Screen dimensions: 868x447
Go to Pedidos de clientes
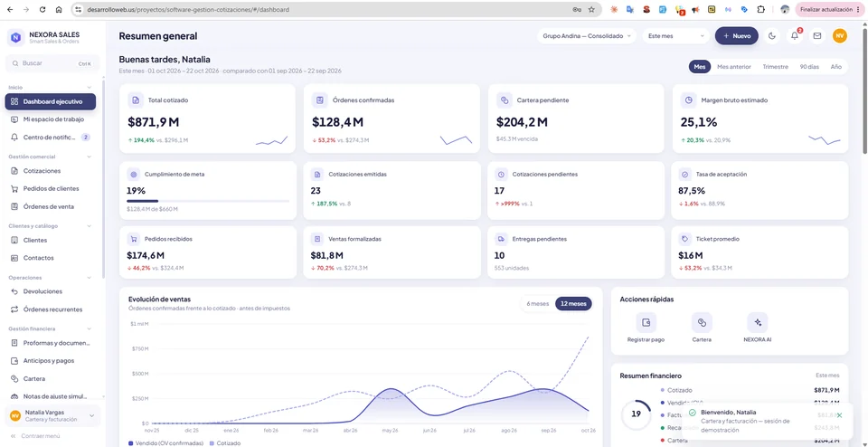click(51, 189)
